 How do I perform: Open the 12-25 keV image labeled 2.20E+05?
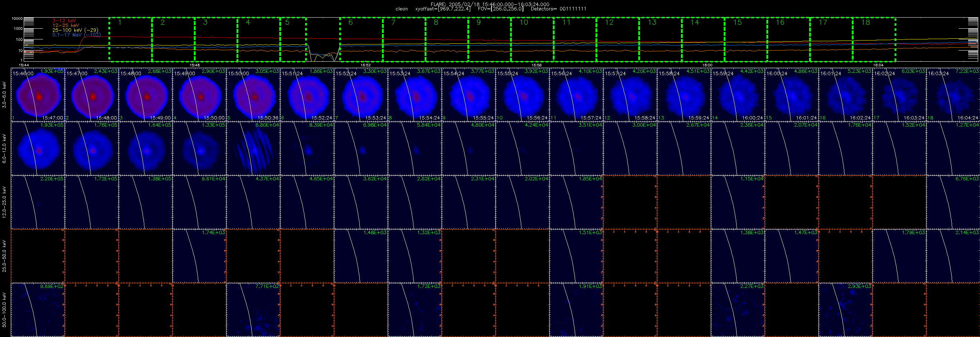[38, 202]
